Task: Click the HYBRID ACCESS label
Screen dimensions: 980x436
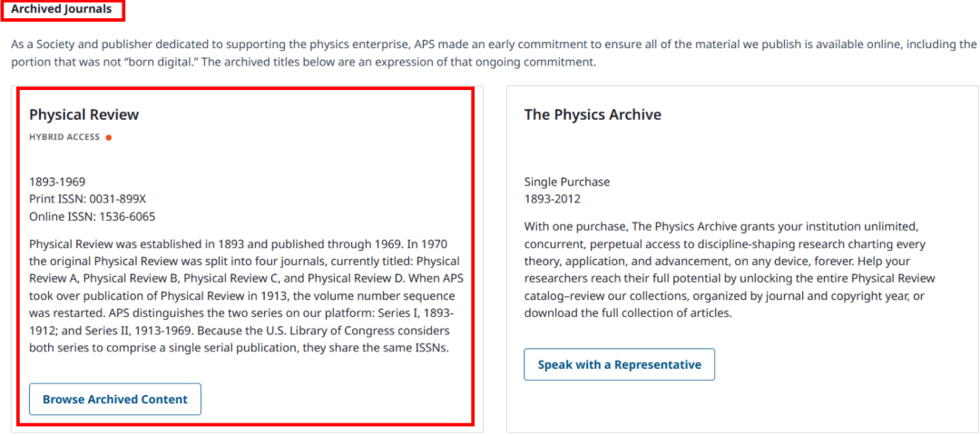Action: pos(64,138)
